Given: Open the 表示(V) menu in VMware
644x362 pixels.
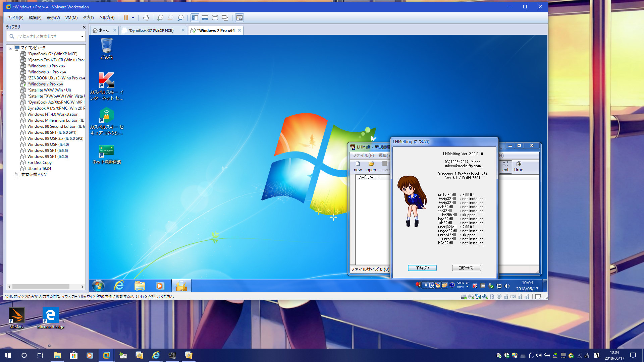Looking at the screenshot, I should point(53,18).
